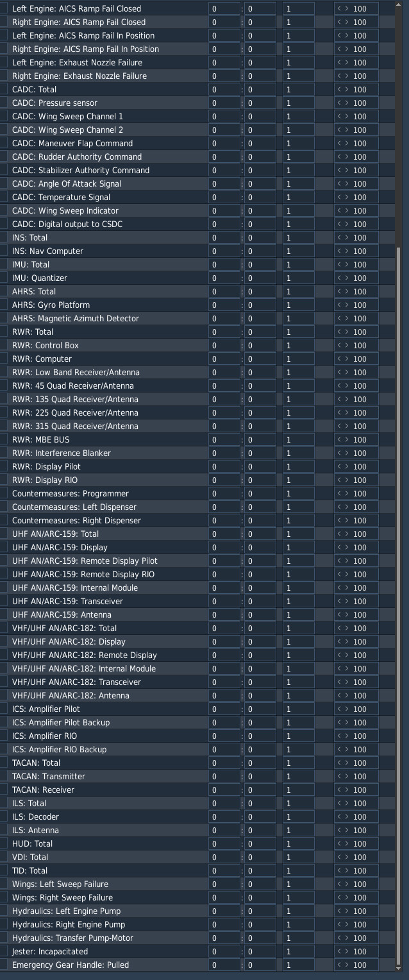Toggle the RWR: Computer failure checkbox

3,359
